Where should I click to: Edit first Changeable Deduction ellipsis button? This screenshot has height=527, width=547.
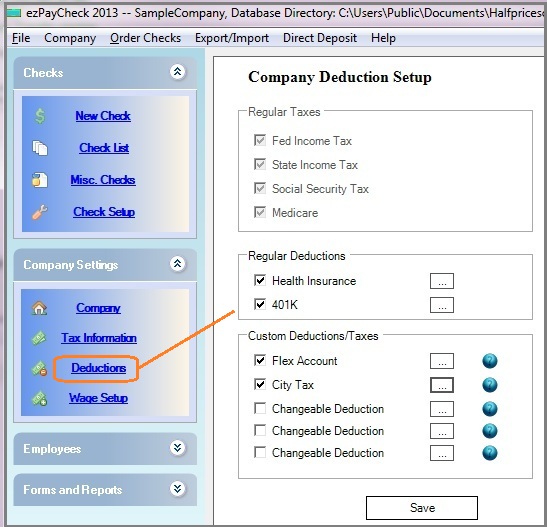click(442, 409)
